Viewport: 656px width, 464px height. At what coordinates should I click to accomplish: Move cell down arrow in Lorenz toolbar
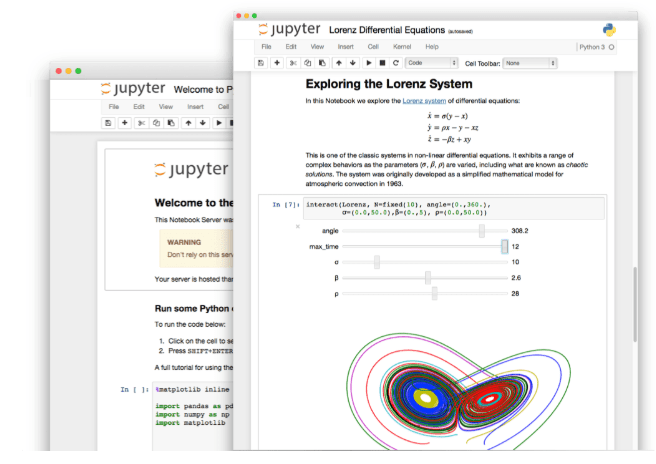tap(353, 63)
